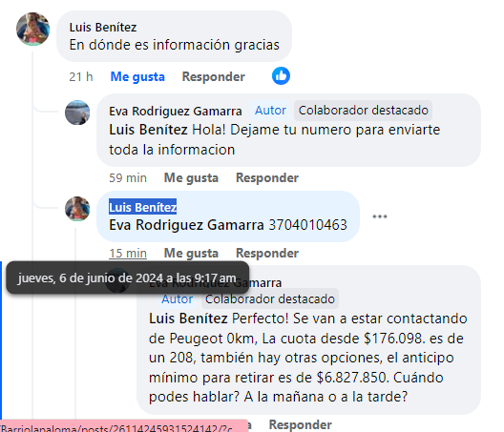Open Eva Rodriguez Gamarra's name link in first reply
504x432 pixels.
(176, 112)
